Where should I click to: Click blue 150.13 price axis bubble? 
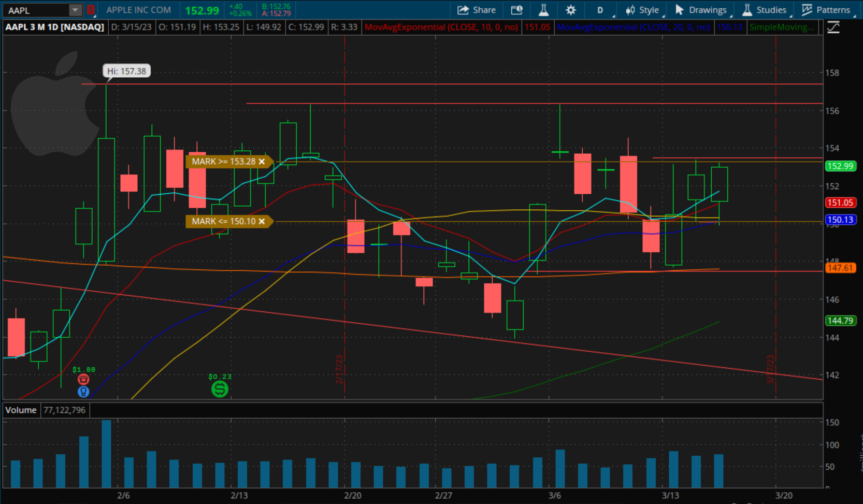(840, 220)
